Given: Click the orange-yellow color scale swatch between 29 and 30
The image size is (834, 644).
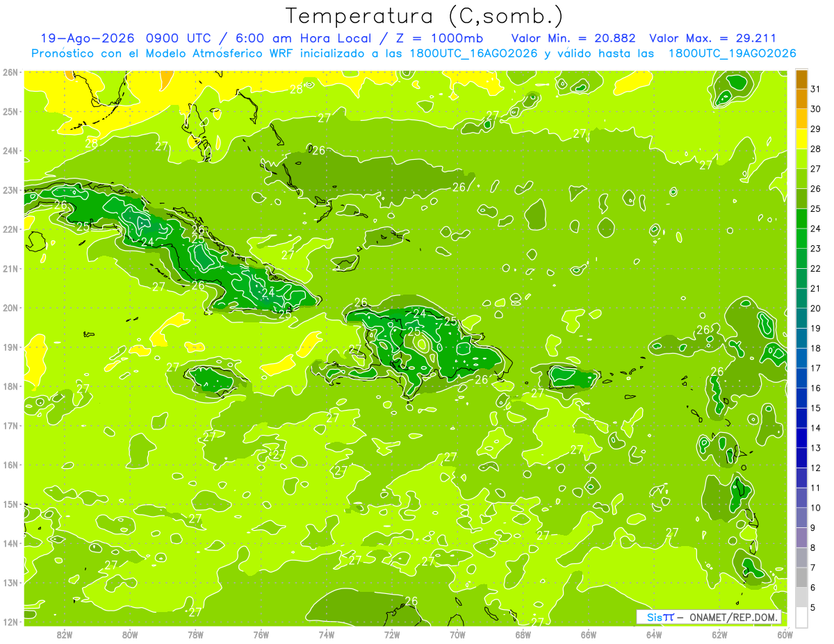Looking at the screenshot, I should pyautogui.click(x=801, y=119).
